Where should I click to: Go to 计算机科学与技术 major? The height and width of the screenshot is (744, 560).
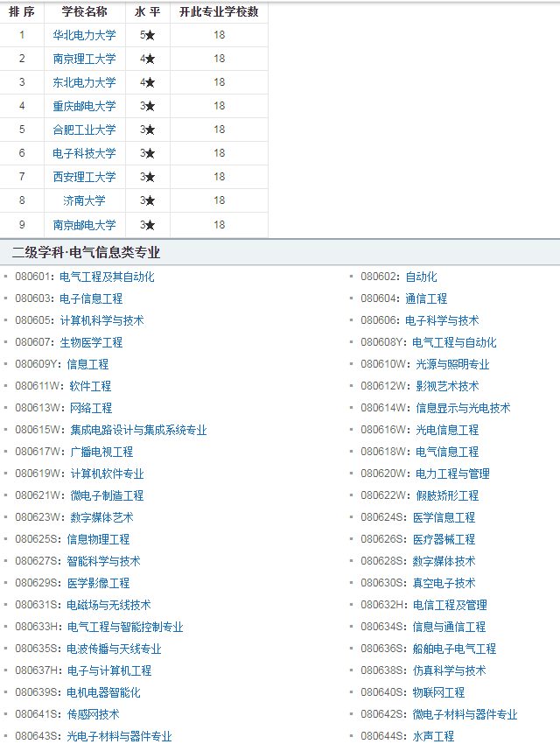click(x=102, y=320)
